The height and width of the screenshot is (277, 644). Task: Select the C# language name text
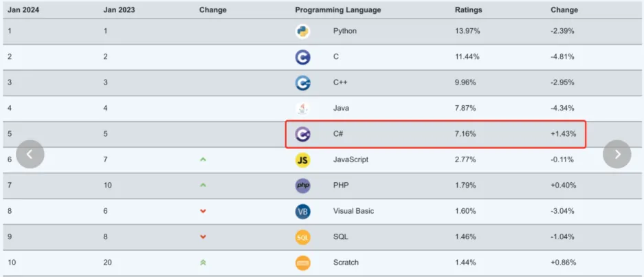click(338, 134)
